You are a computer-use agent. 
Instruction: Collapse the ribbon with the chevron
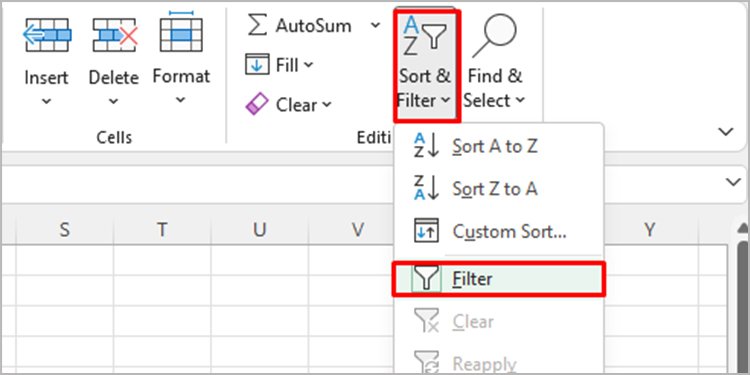[x=726, y=132]
